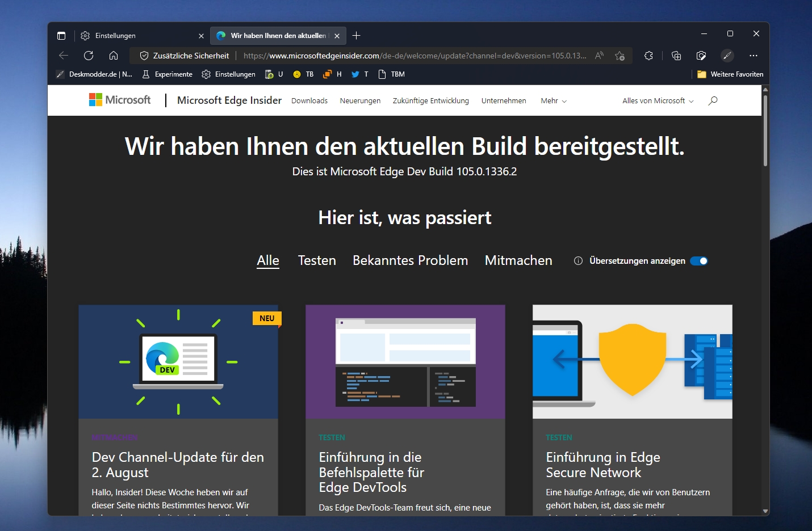812x531 pixels.
Task: Open 'Dev Channel-Update für den 2. August' article
Action: pyautogui.click(x=178, y=465)
